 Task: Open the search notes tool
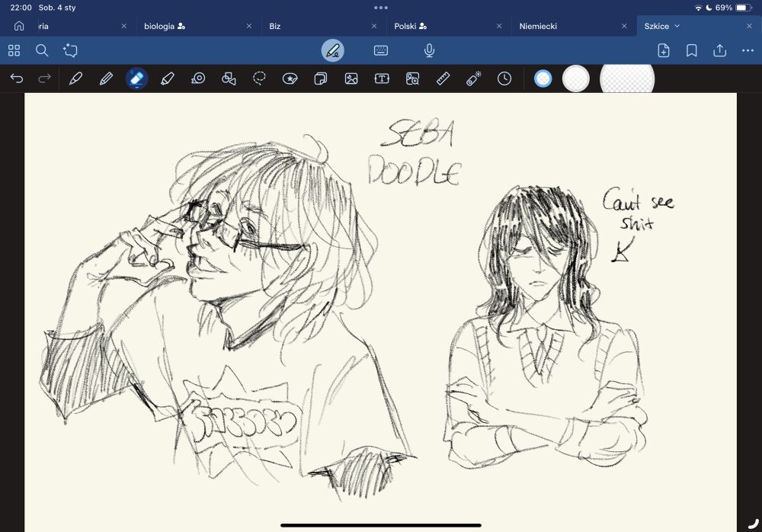[42, 50]
